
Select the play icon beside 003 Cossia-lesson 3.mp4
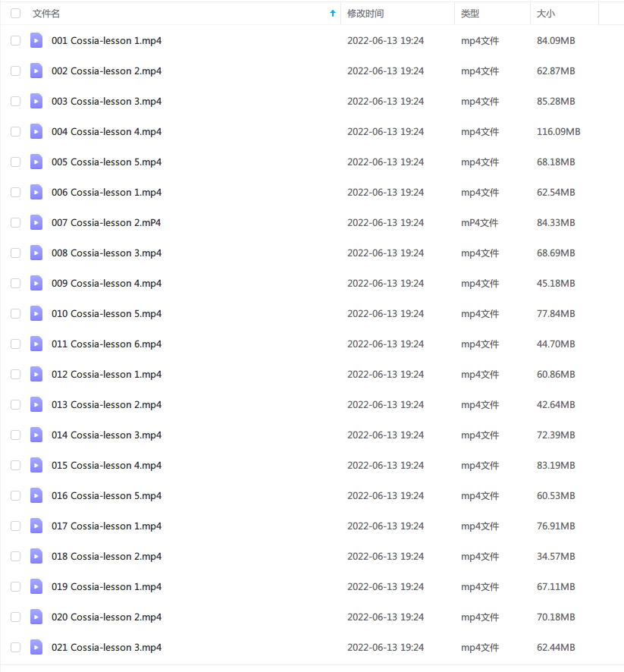tap(36, 101)
